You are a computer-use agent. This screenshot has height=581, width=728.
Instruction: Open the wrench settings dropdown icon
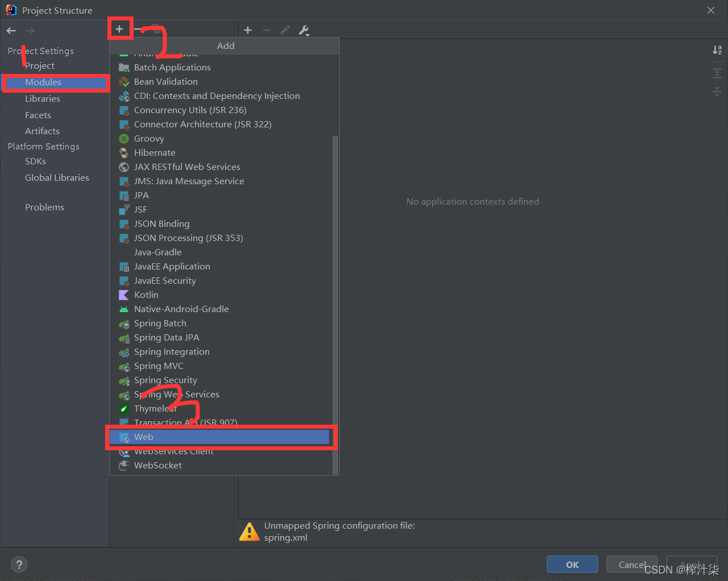coord(304,31)
